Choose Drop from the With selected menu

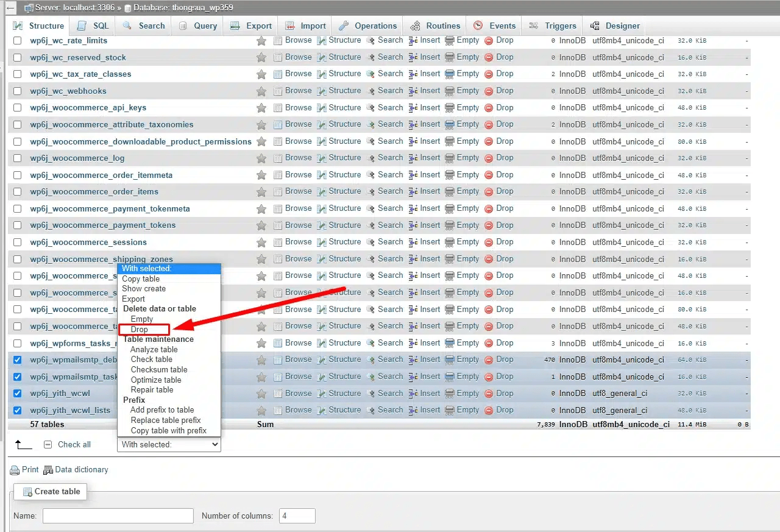(141, 329)
